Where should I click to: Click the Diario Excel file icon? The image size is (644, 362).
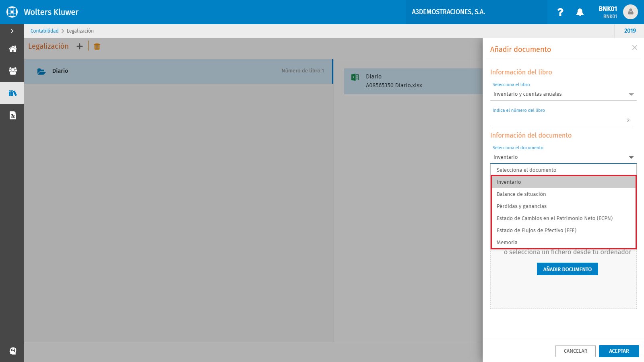click(355, 77)
